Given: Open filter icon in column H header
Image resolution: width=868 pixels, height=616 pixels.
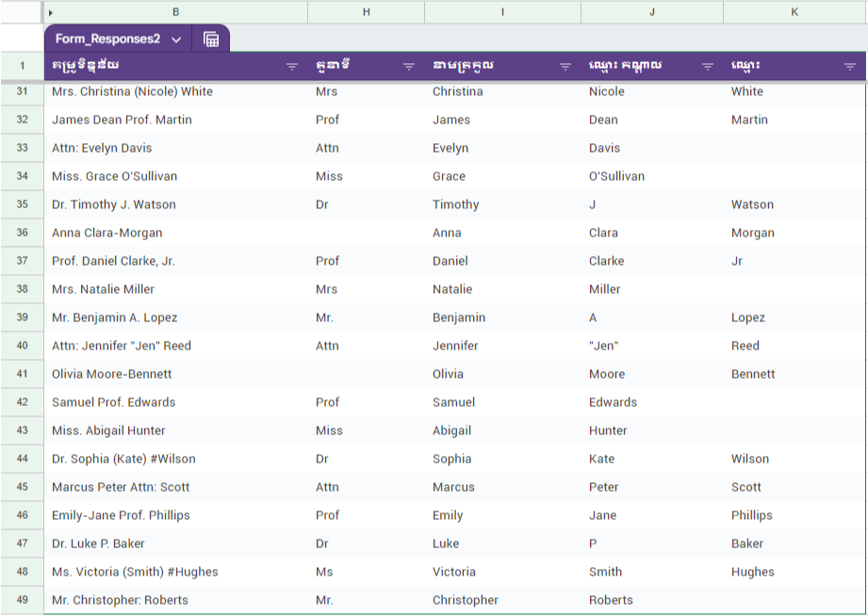Looking at the screenshot, I should 409,66.
